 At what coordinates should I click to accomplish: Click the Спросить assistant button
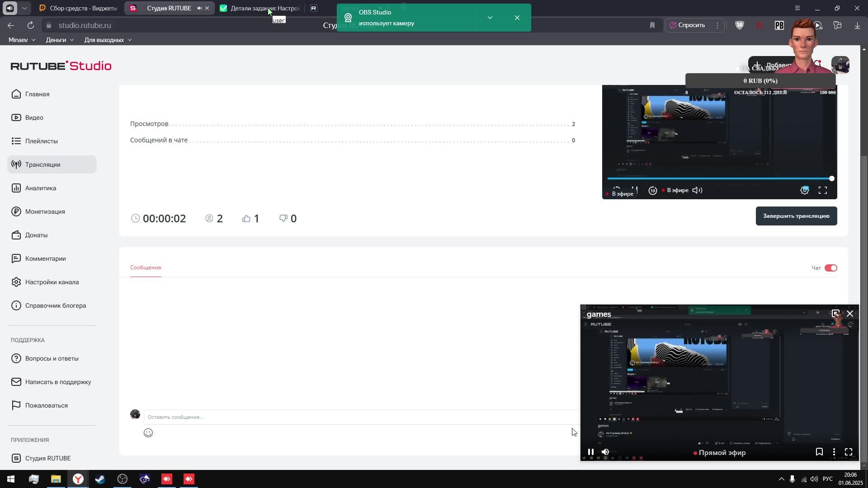click(687, 25)
